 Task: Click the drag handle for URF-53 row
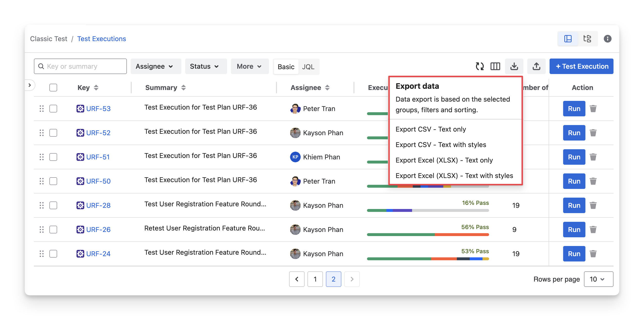(41, 109)
